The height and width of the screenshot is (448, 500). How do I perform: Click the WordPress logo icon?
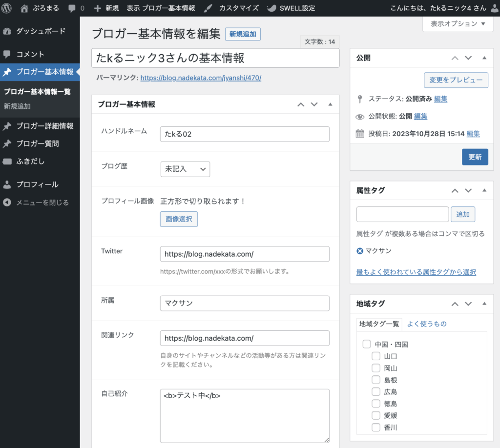[7, 8]
